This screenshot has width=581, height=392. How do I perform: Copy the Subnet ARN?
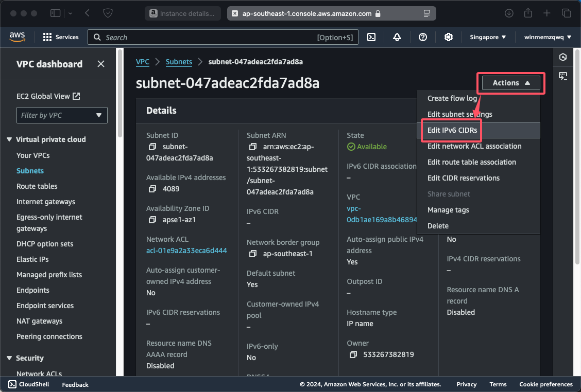[x=253, y=147]
